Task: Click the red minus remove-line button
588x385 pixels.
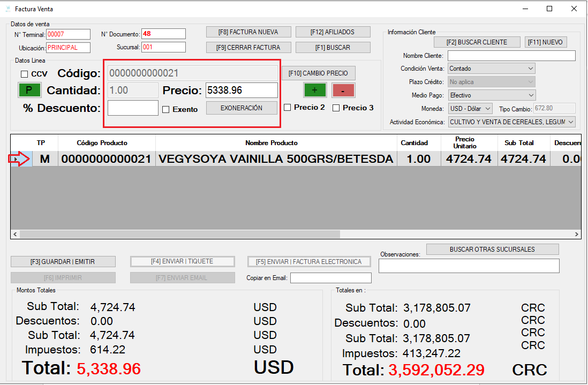Action: (x=343, y=90)
